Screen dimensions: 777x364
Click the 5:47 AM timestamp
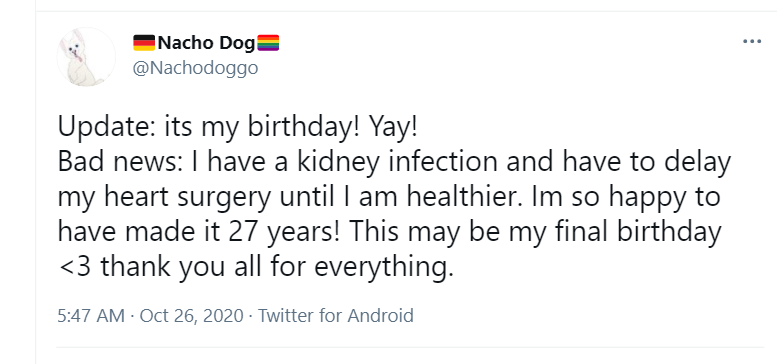tap(91, 315)
